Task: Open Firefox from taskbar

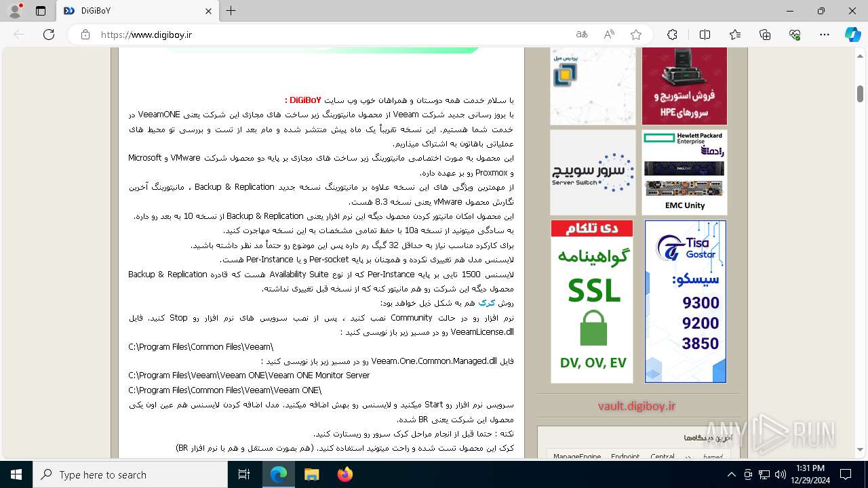Action: [x=344, y=474]
